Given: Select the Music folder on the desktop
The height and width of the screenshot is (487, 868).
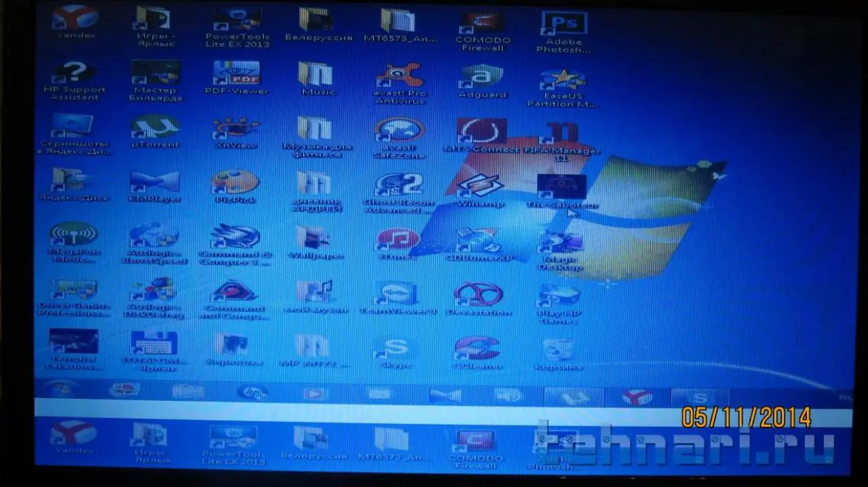Looking at the screenshot, I should tap(317, 78).
